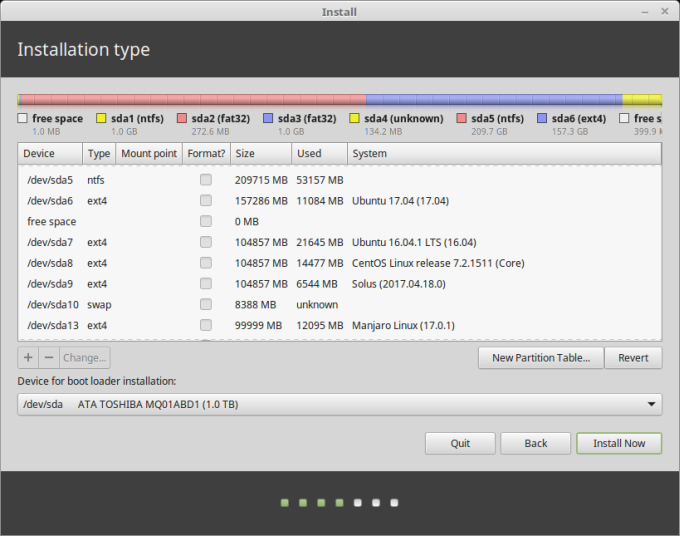Click the sda4 (unknown) yellow legend swatch
This screenshot has width=680, height=536.
click(x=354, y=118)
